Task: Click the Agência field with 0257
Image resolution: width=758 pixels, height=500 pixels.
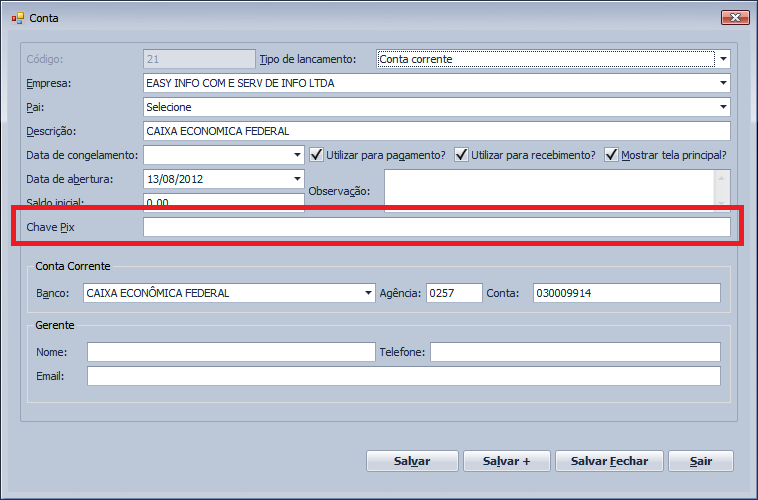Action: (454, 293)
